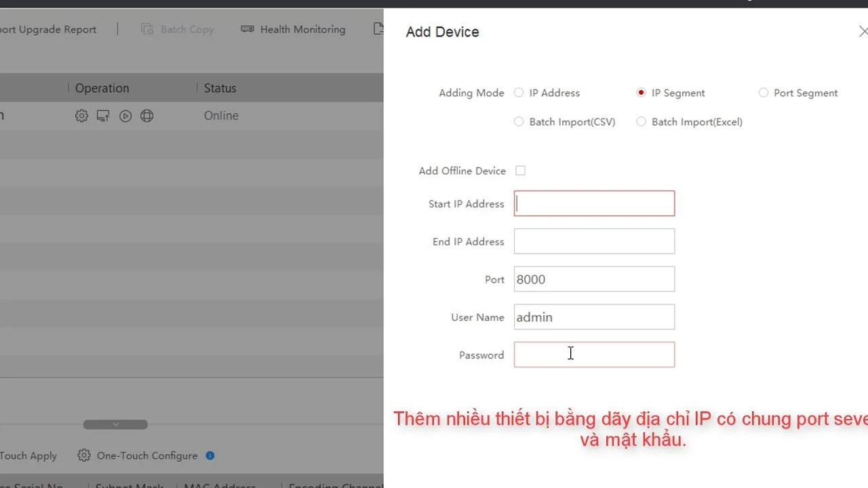Click One-Touch Apply button
The width and height of the screenshot is (868, 488).
tap(28, 456)
